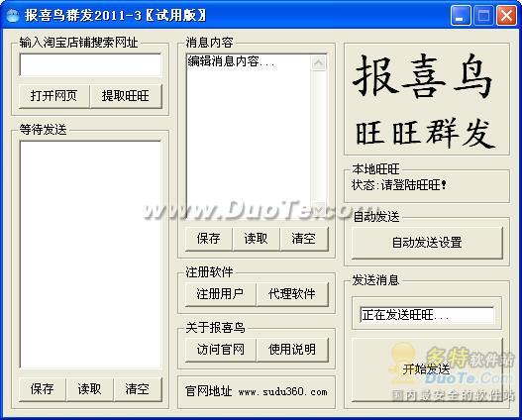Click scroll up arrow in message content box
This screenshot has height=420, width=522.
[319, 62]
